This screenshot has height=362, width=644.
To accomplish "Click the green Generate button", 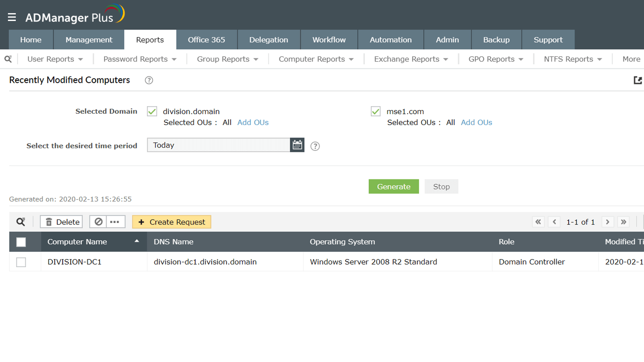I will point(394,187).
